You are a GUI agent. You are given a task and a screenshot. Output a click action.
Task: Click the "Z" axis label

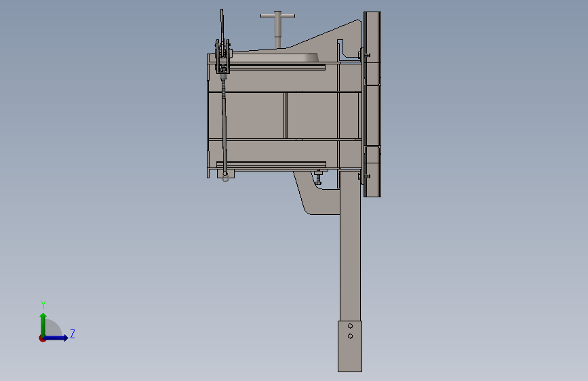tap(73, 334)
